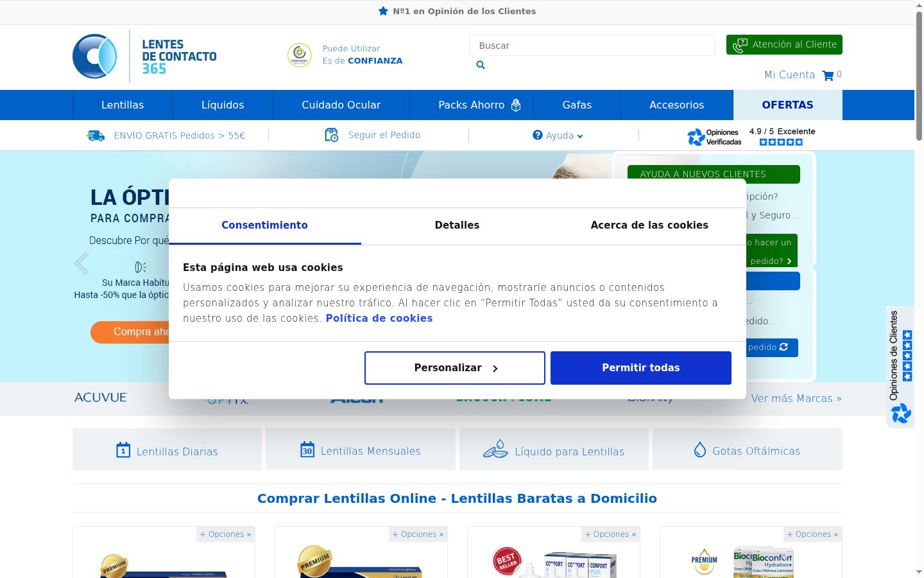Click Ver más Marcas link

[796, 399]
